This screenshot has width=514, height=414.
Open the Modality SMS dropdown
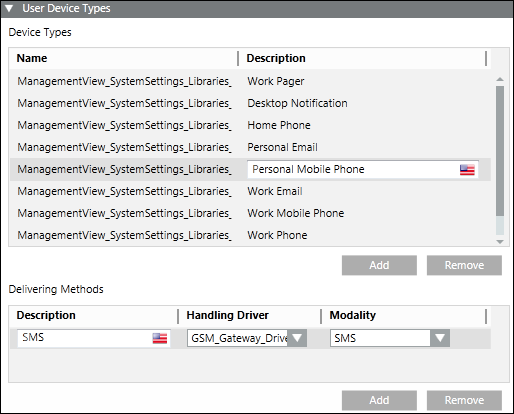click(440, 338)
